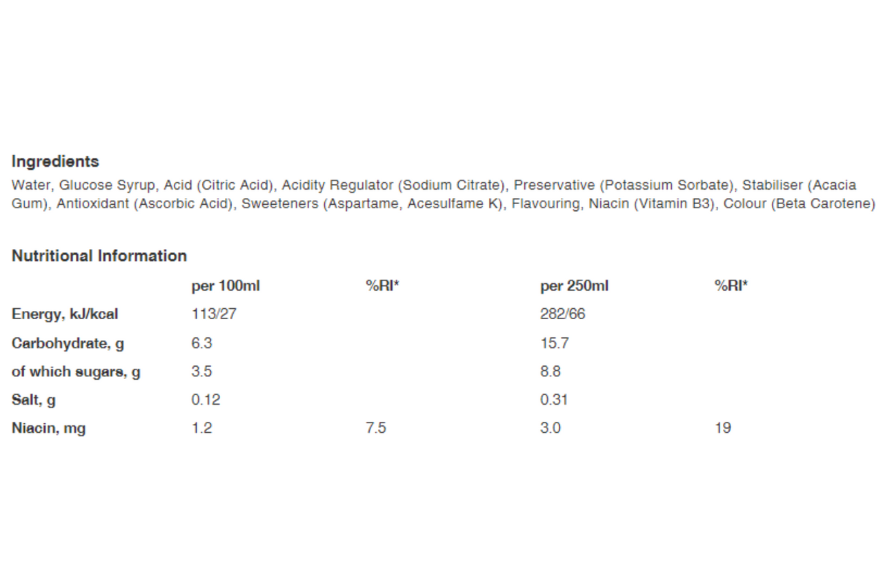Click the 7.5 niacin %RI value
Viewport: 883px width, 588px height.
[x=376, y=428]
